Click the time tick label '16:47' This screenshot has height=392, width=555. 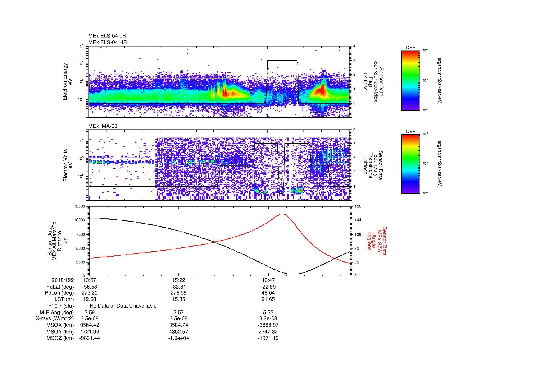coord(268,280)
